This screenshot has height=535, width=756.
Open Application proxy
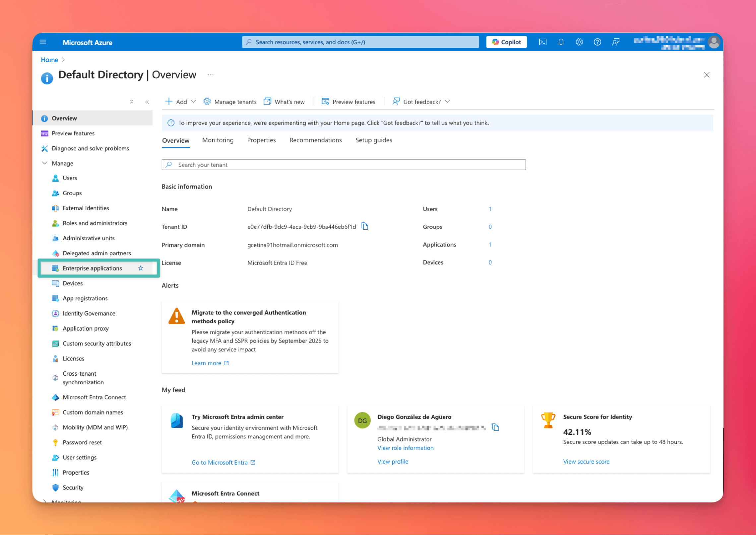tap(86, 328)
